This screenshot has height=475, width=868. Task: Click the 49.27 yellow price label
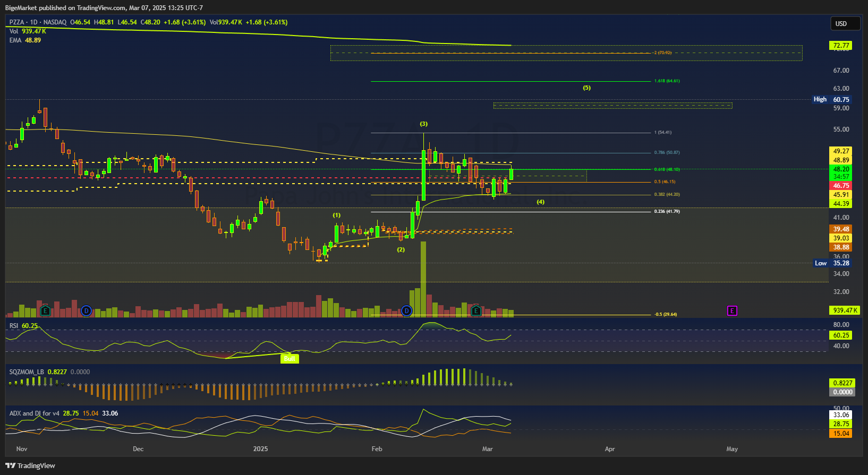841,151
